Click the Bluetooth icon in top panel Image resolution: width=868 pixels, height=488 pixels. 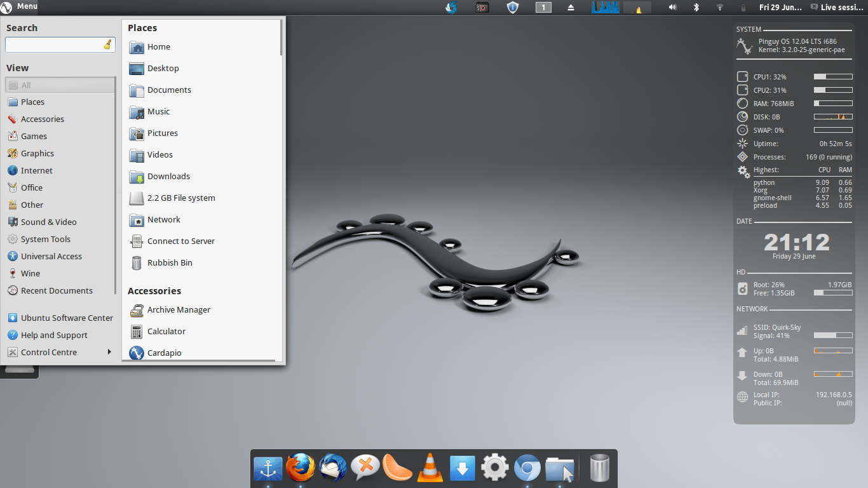tap(696, 8)
